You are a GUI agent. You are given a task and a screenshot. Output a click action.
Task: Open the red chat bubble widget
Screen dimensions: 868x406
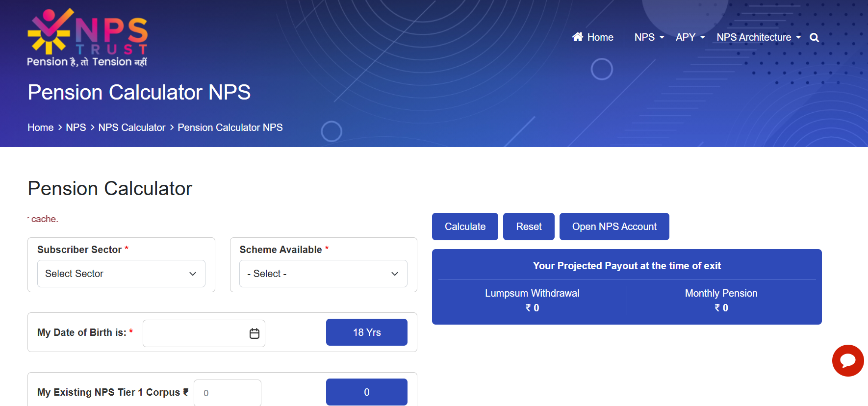(x=848, y=360)
